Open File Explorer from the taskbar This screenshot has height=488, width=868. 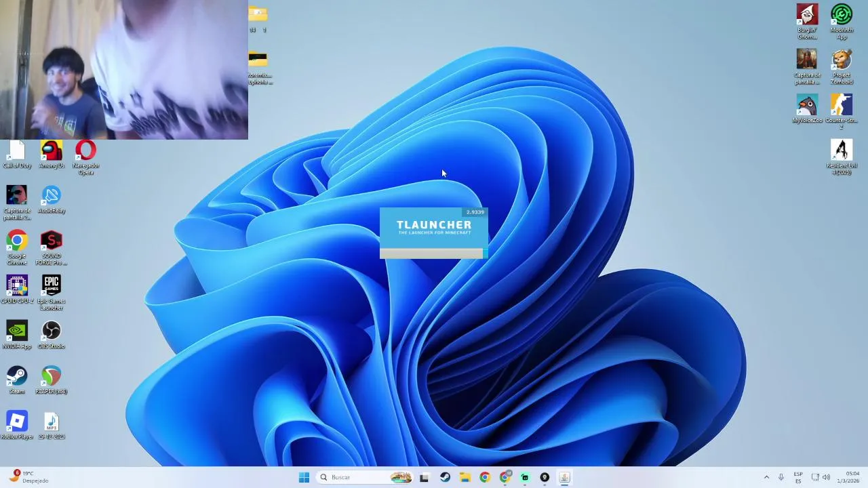pyautogui.click(x=465, y=477)
